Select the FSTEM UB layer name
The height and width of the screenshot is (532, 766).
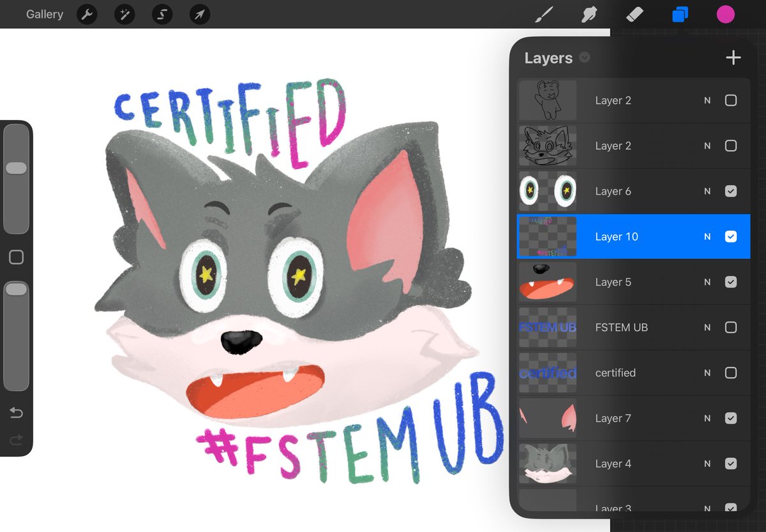621,327
